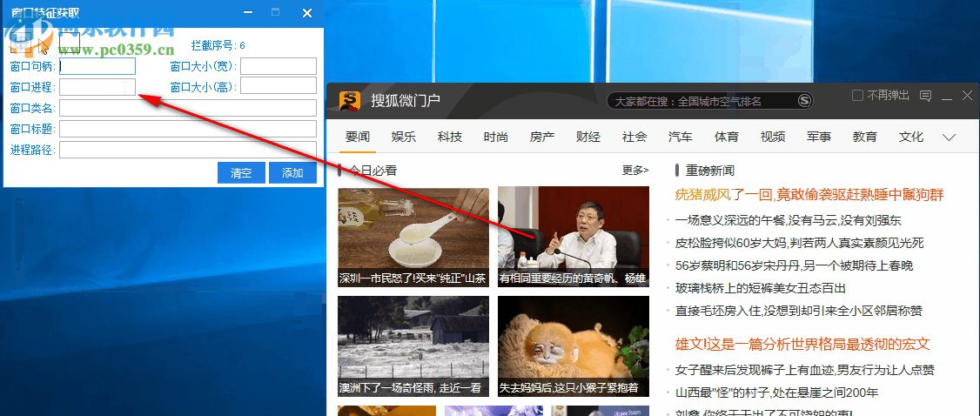Screen dimensions: 980x416
Task: Open article 直接毛坯房入住
Action: (x=799, y=311)
